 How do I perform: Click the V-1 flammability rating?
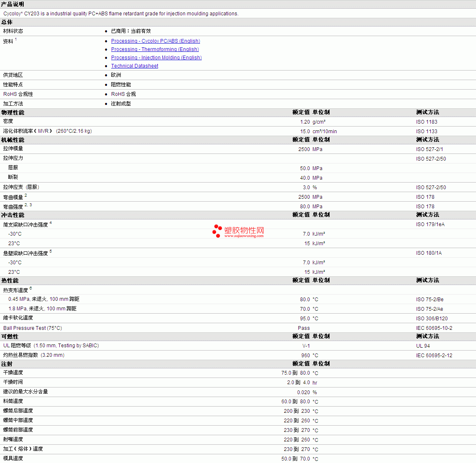point(306,346)
